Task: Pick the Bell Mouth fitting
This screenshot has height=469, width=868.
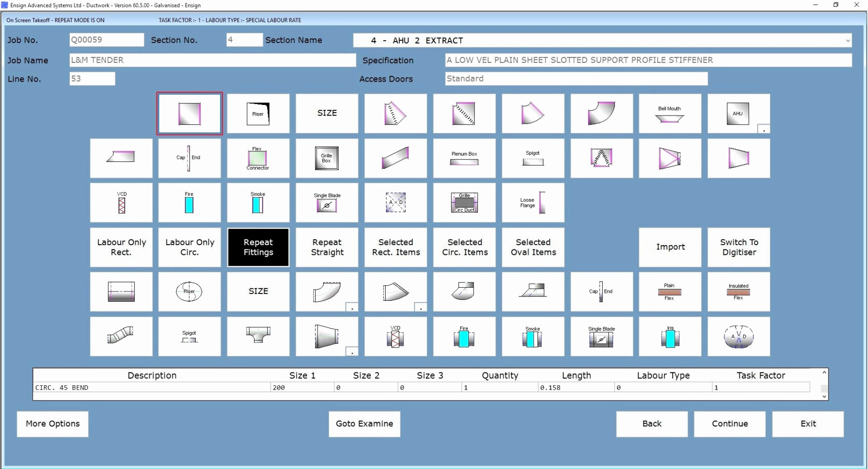Action: [670, 114]
